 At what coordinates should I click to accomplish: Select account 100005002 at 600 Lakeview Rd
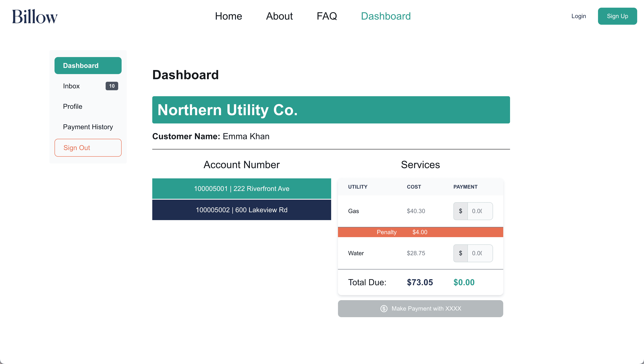241,210
